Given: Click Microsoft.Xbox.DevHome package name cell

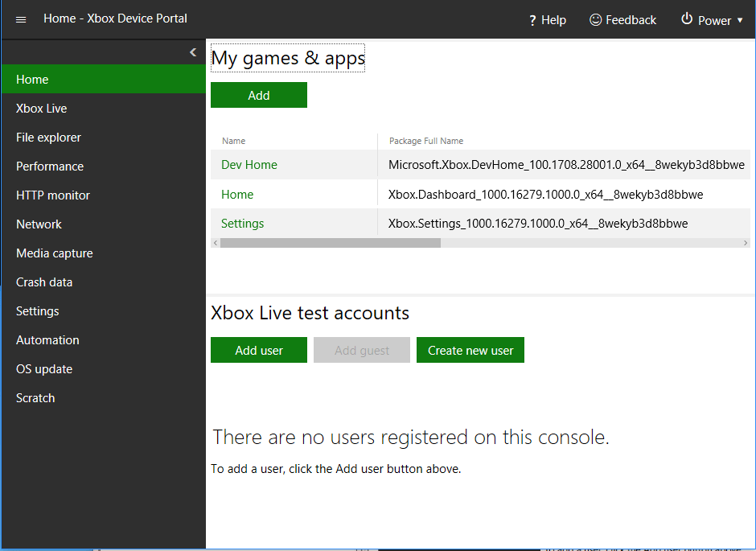Looking at the screenshot, I should 566,165.
